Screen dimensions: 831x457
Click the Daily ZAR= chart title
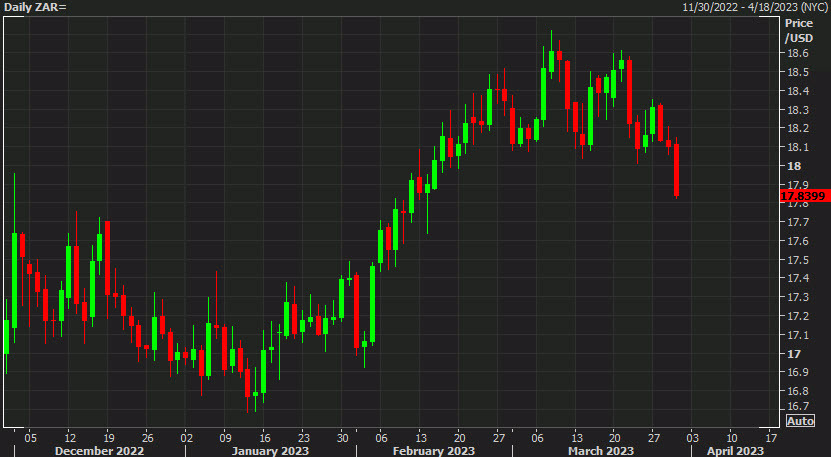35,7
